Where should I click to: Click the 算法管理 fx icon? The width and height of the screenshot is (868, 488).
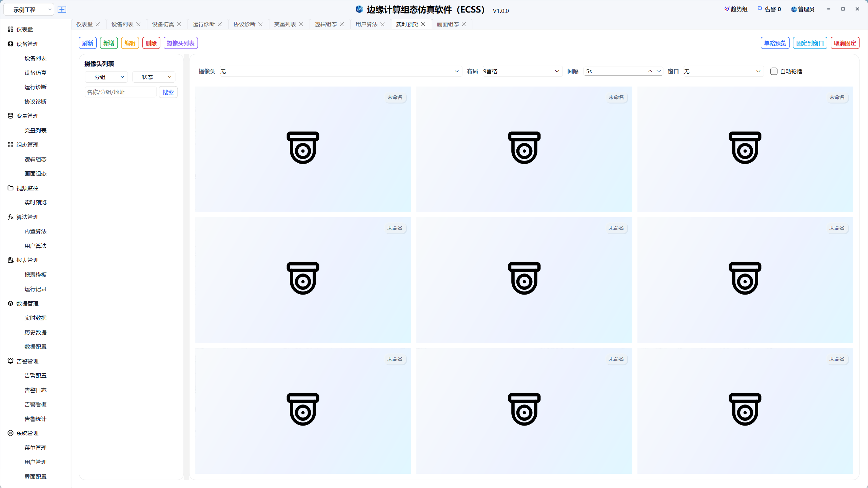(x=11, y=217)
